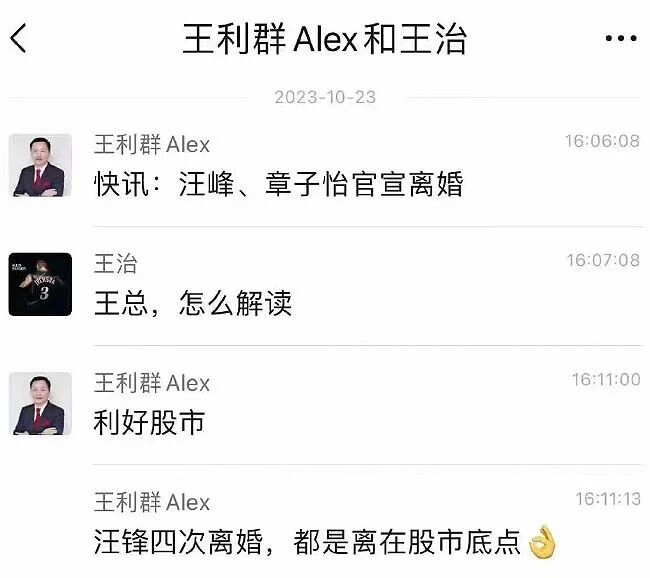Image resolution: width=650 pixels, height=578 pixels.
Task: Tap the OK hand emoji
Action: pyautogui.click(x=542, y=542)
